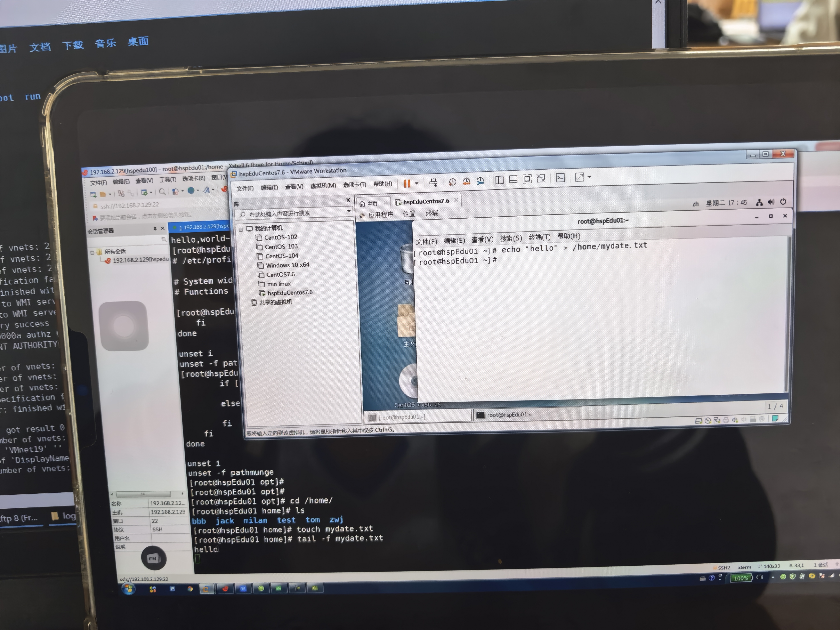840x630 pixels.
Task: Open the 应用程序 menu in CentOS
Action: (380, 215)
